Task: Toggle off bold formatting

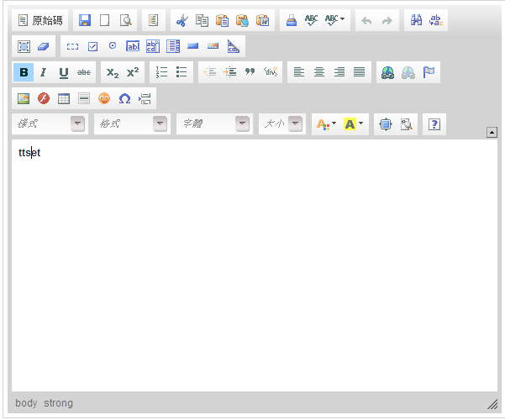Action: 24,72
